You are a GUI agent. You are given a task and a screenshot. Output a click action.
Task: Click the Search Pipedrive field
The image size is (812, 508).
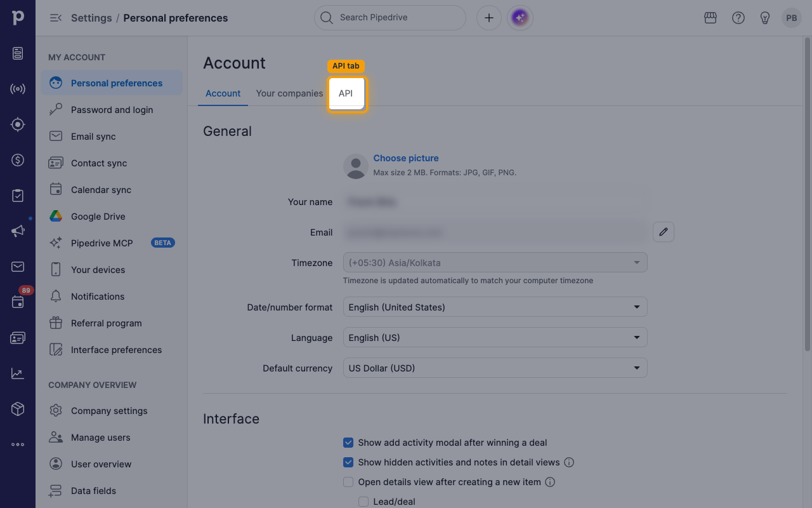click(x=390, y=18)
